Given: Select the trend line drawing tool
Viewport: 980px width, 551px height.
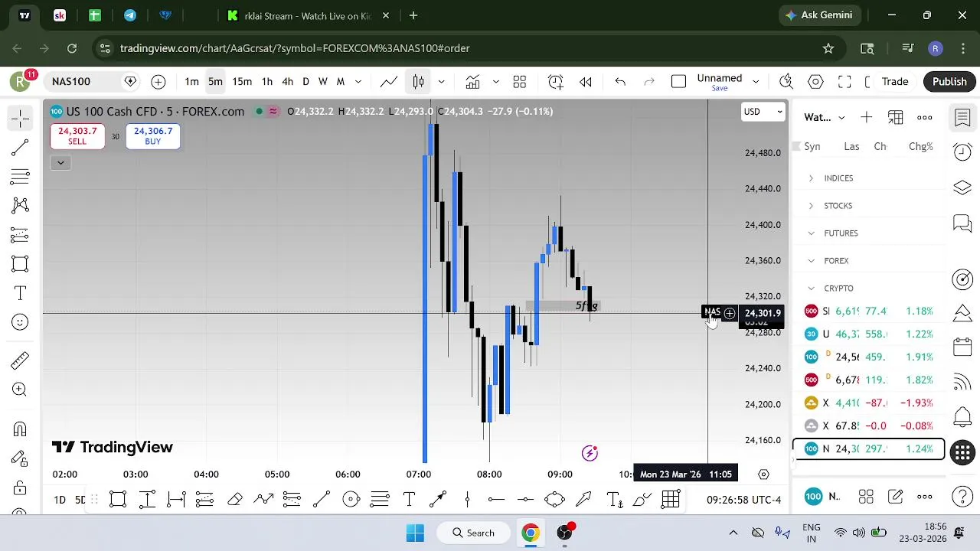Looking at the screenshot, I should [21, 148].
